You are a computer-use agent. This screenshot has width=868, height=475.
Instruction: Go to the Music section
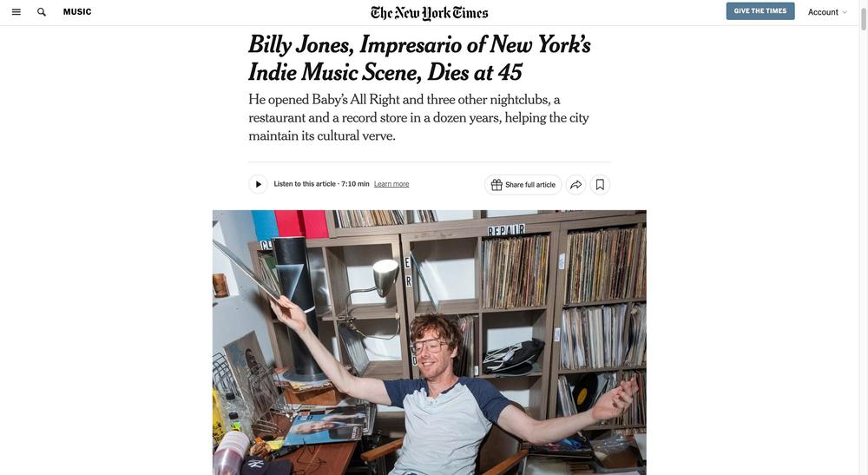coord(77,11)
